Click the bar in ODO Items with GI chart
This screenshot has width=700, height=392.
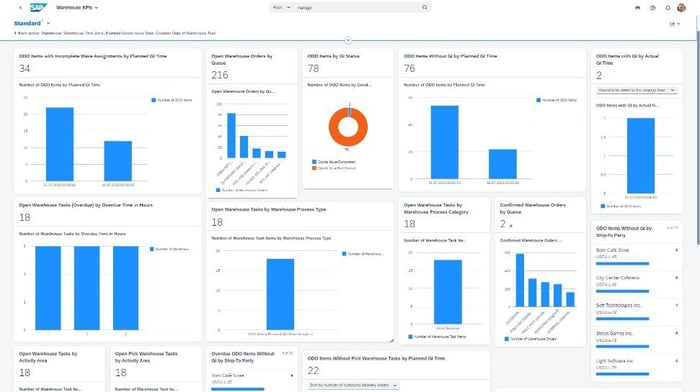tap(641, 156)
